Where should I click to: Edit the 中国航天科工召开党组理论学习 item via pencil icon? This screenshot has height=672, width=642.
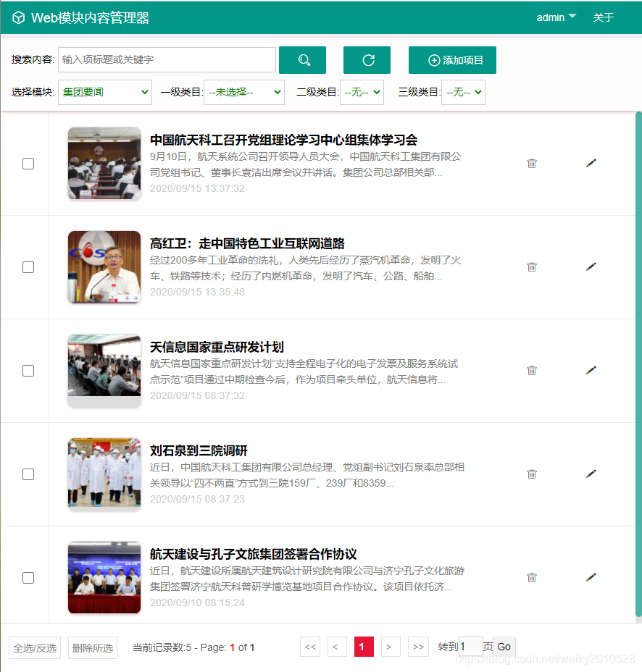point(591,163)
